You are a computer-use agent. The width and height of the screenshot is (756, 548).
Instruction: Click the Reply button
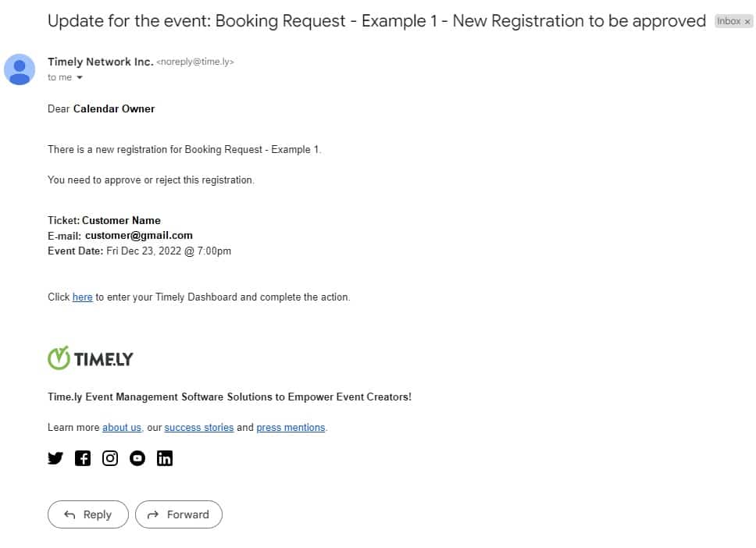click(88, 514)
